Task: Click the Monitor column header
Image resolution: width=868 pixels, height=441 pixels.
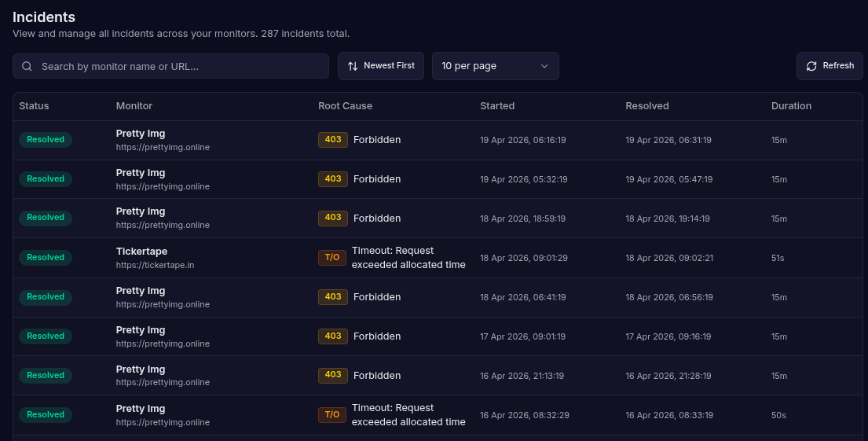Action: click(x=134, y=106)
